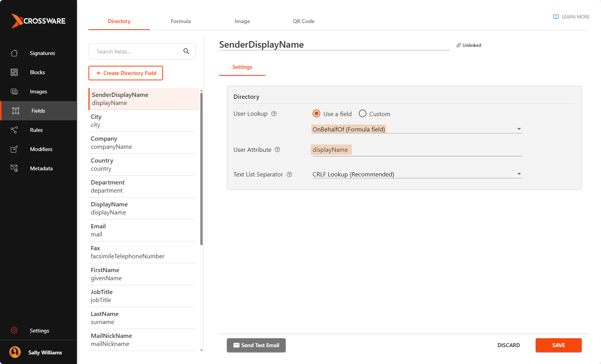Open Blocks via the sidebar grid icon

[x=14, y=72]
